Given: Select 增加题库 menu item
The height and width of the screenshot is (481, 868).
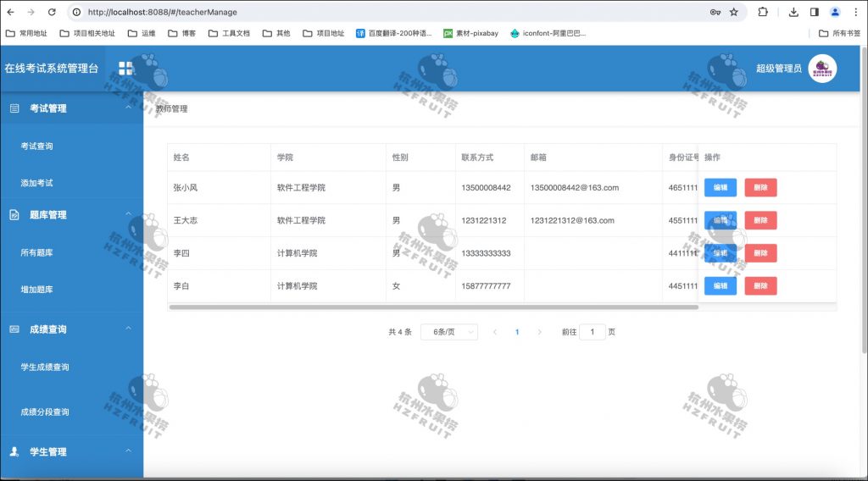Looking at the screenshot, I should pos(36,290).
